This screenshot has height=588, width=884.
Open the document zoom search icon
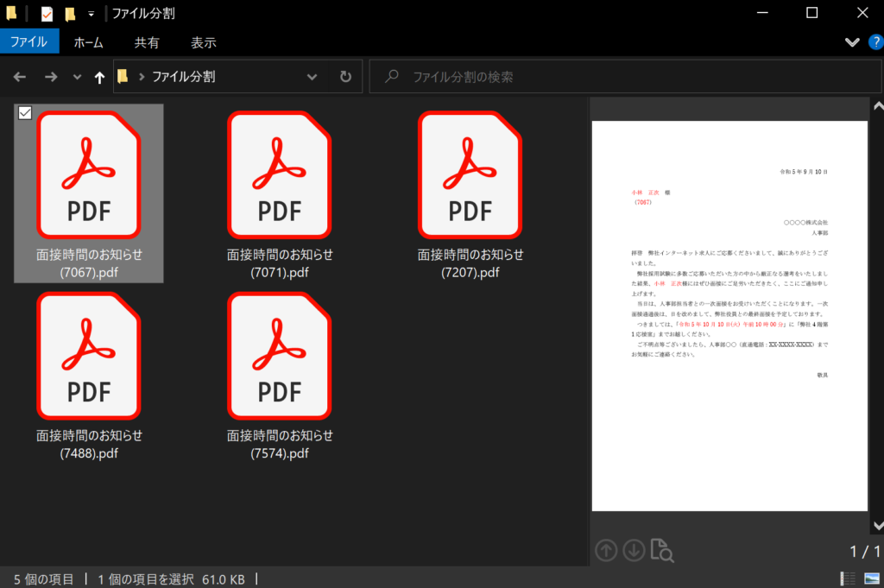click(662, 550)
